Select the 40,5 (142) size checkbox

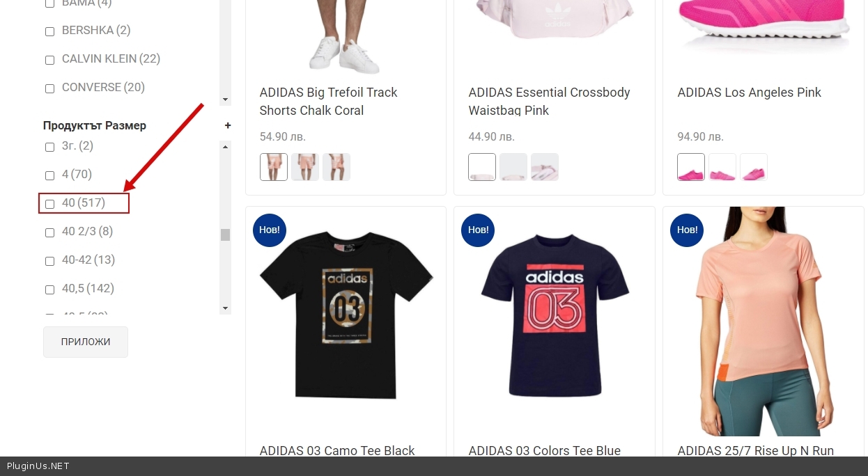pos(49,289)
